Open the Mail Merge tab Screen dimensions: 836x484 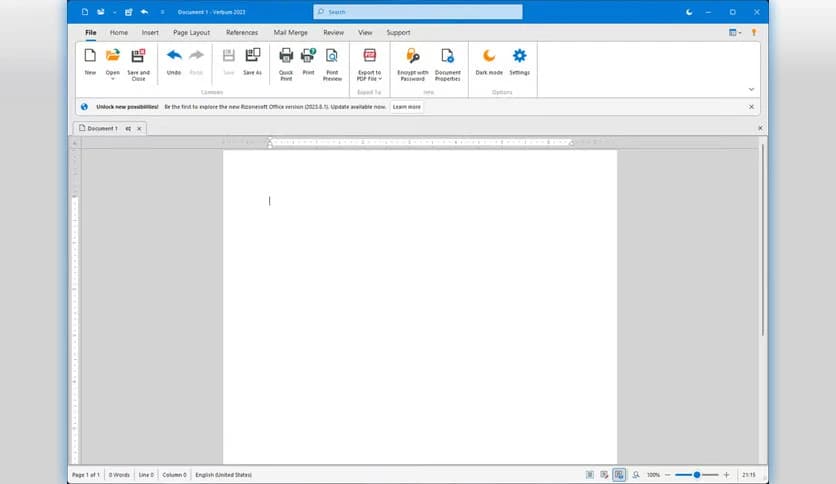291,33
